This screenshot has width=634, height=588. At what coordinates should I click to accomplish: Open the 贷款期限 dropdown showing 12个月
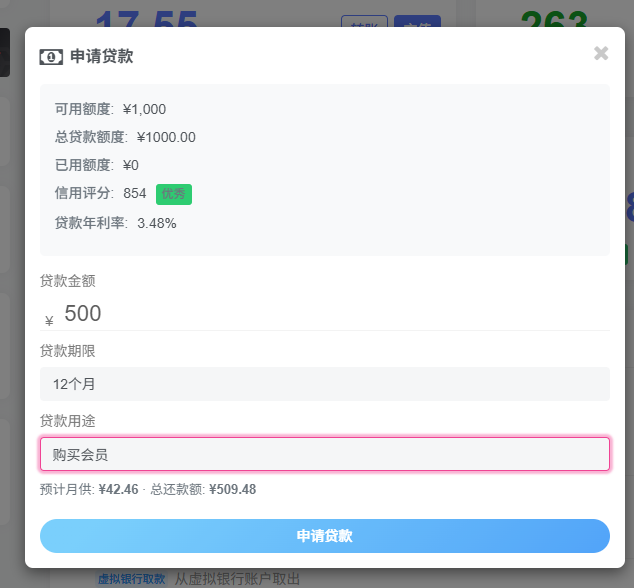(324, 384)
